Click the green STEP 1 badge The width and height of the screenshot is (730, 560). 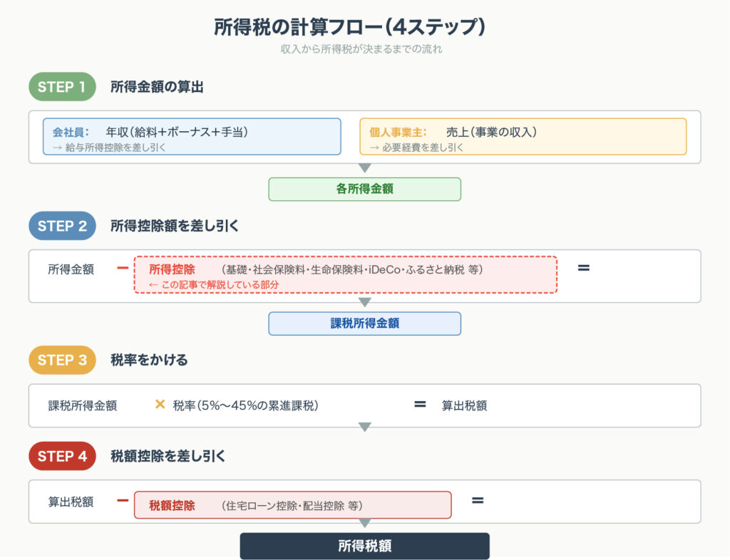click(x=63, y=87)
